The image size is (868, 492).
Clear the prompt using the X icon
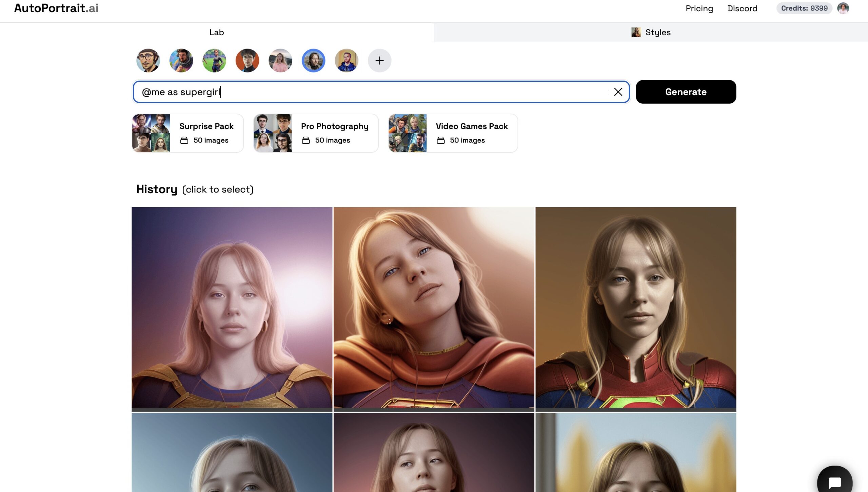click(618, 92)
